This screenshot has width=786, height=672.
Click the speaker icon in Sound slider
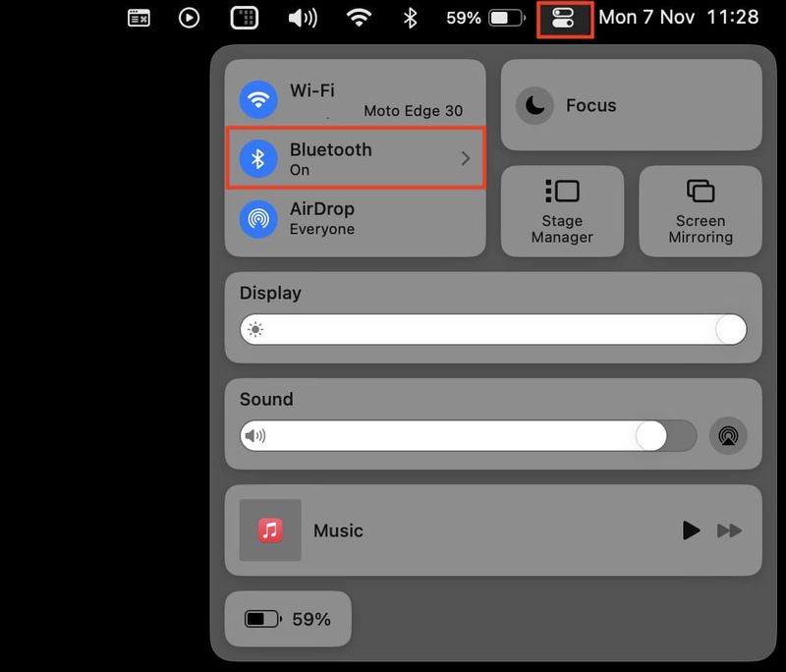[255, 435]
